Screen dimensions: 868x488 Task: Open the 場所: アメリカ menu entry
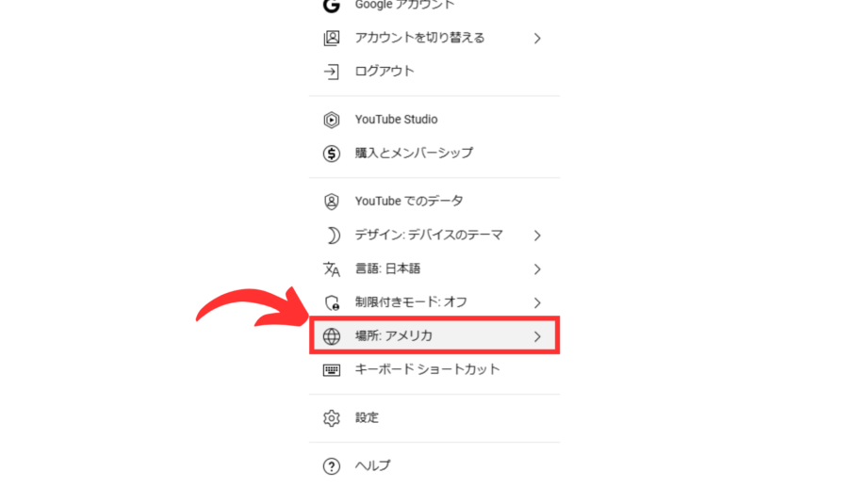[x=434, y=335]
